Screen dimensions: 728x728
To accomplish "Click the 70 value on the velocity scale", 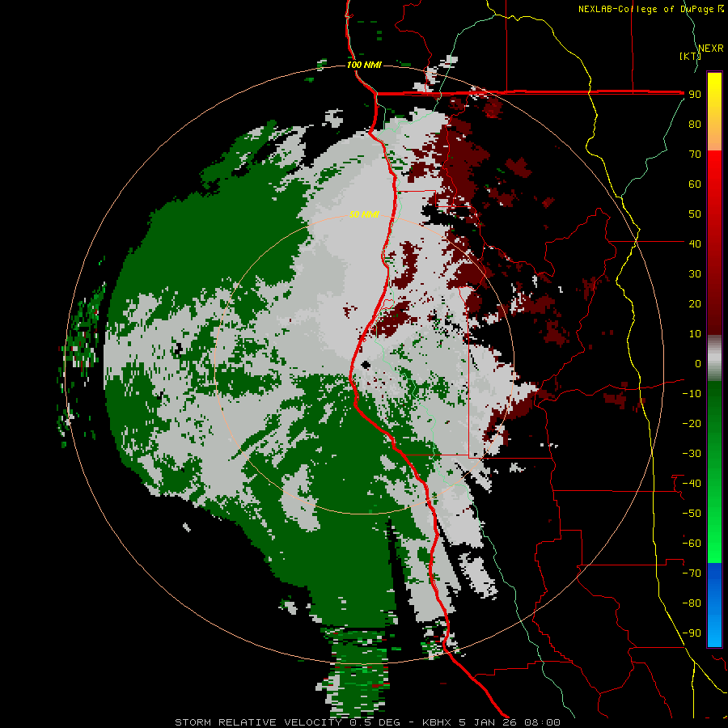I will pos(695,154).
